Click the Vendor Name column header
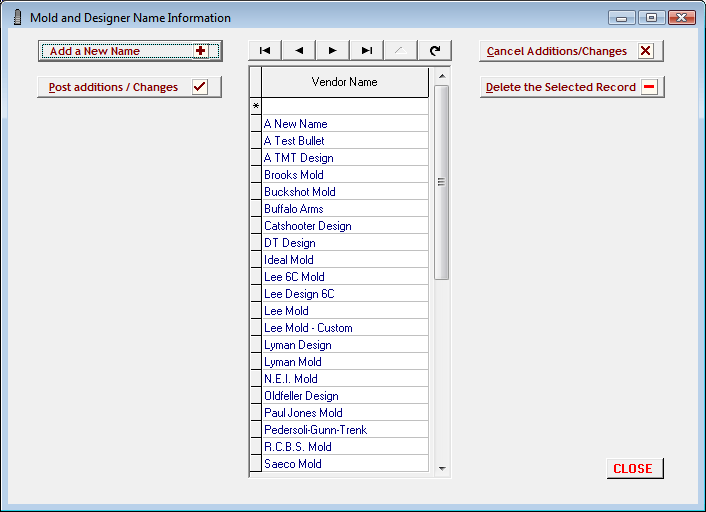706x512 pixels. 344,82
